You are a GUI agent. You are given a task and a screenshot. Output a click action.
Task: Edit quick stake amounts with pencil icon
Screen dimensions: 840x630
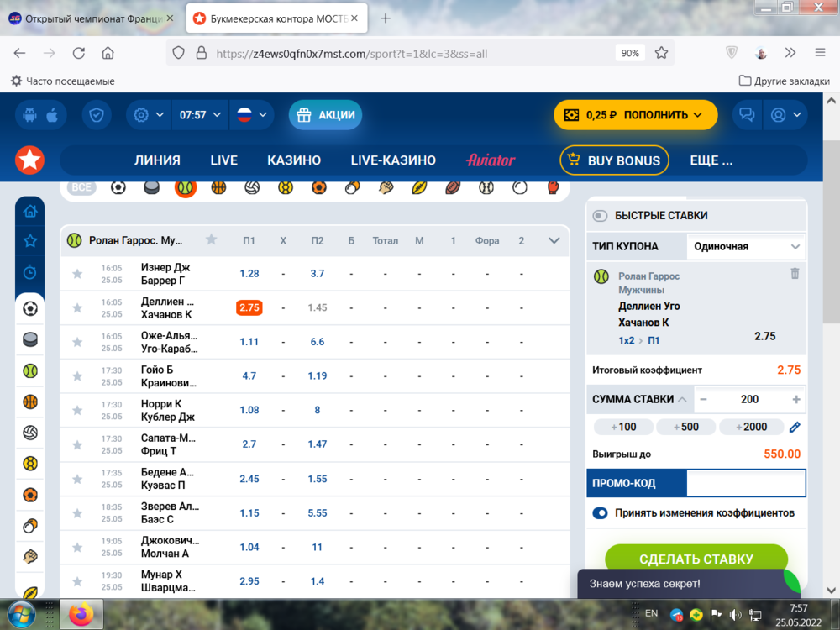795,427
